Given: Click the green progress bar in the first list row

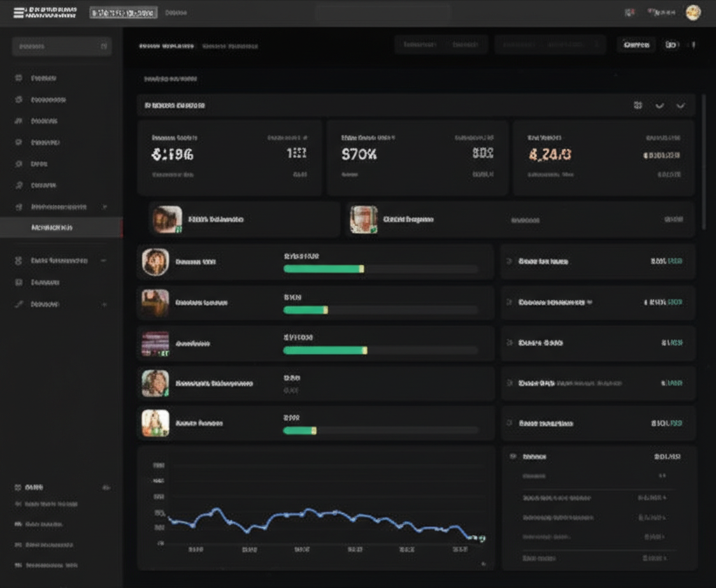Looking at the screenshot, I should coord(323,269).
